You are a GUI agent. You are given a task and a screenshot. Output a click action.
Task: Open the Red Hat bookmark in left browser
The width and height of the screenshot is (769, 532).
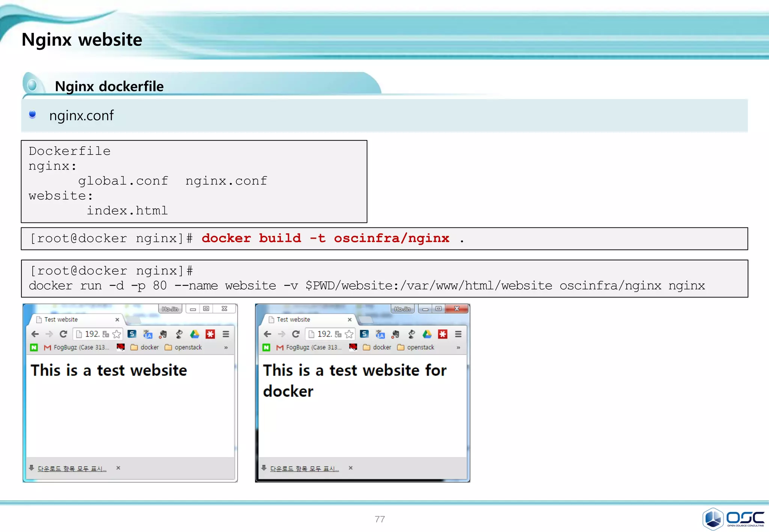coord(121,347)
